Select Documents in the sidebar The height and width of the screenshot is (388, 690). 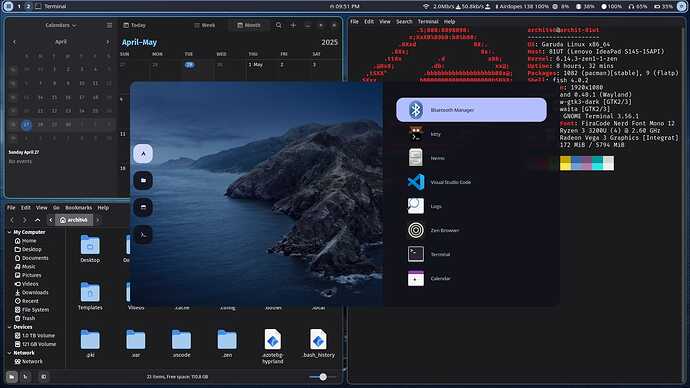[32, 258]
